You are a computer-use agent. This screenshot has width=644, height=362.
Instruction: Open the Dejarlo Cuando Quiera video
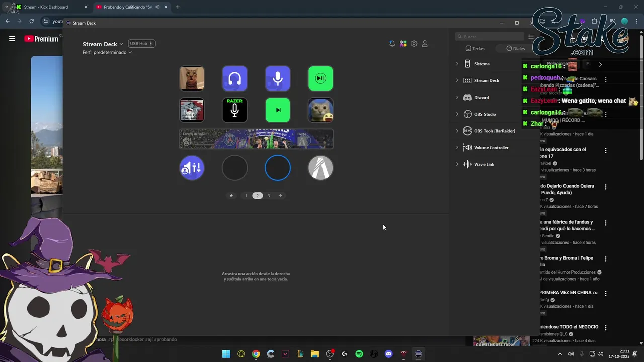(567, 189)
